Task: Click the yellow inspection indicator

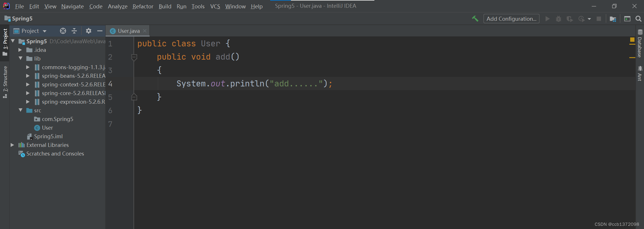Action: tap(632, 39)
